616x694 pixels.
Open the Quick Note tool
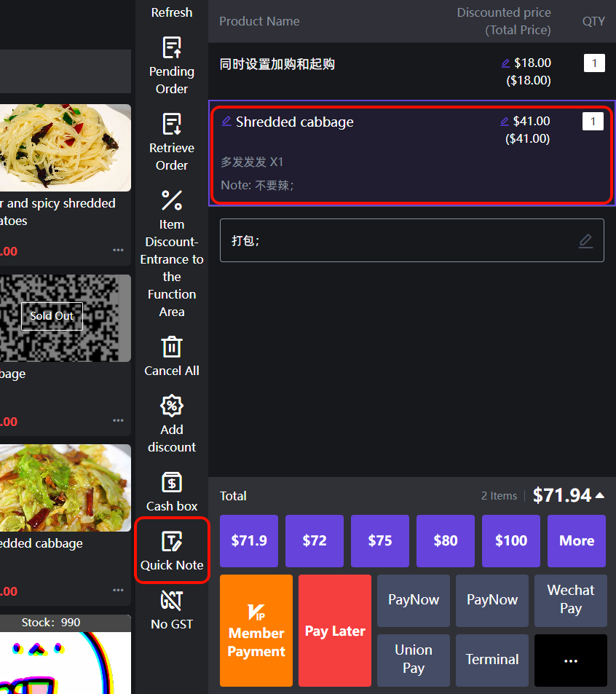[172, 551]
